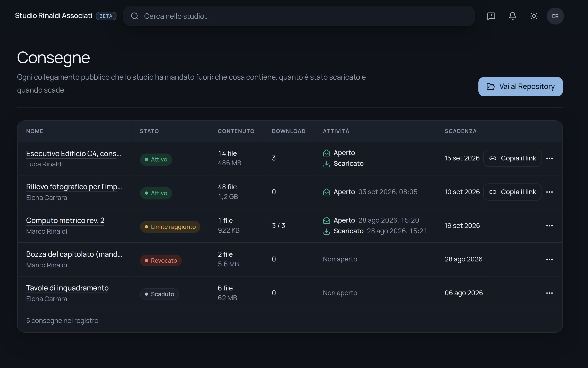Open more options for Computo metrico rev. 2

549,226
